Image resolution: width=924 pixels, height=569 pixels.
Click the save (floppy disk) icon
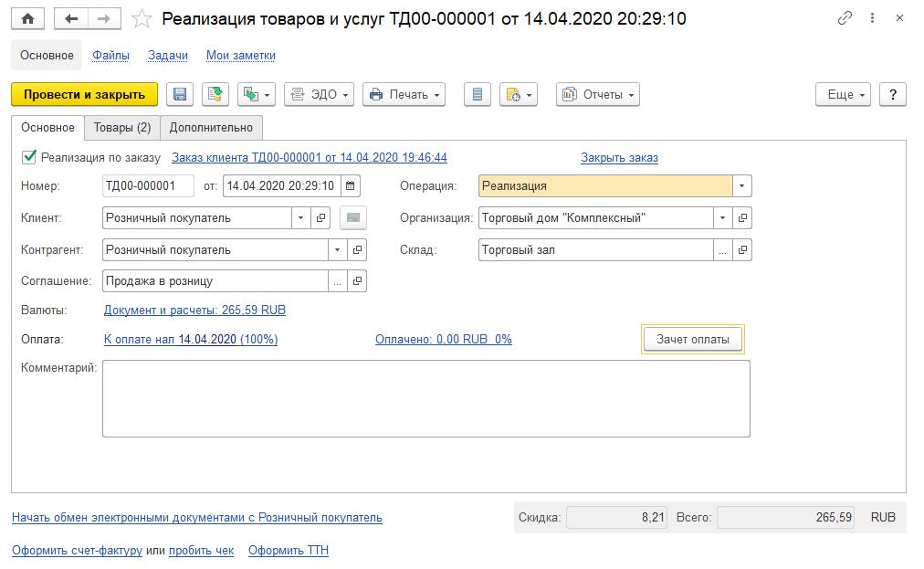coord(179,94)
